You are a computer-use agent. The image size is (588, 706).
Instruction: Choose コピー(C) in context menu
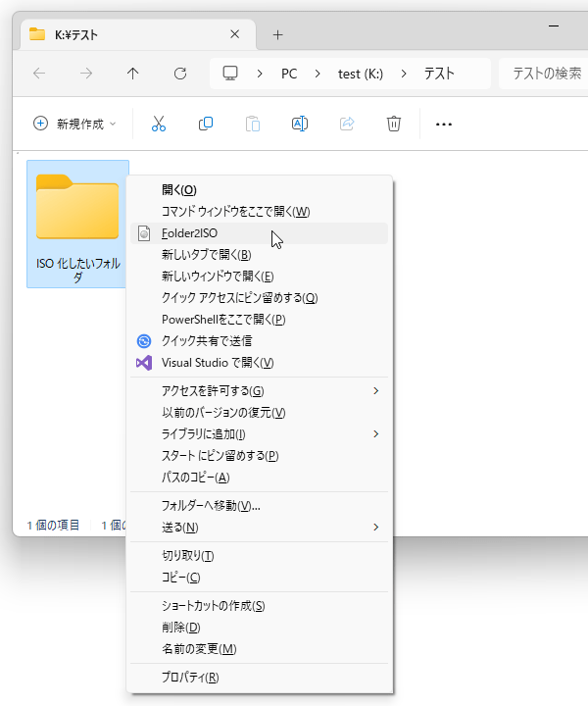click(259, 578)
